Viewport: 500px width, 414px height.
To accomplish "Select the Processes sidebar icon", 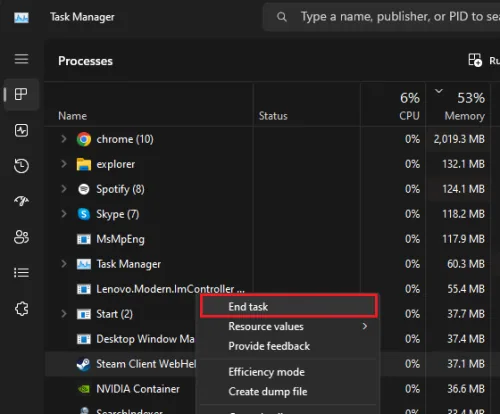I will click(21, 94).
